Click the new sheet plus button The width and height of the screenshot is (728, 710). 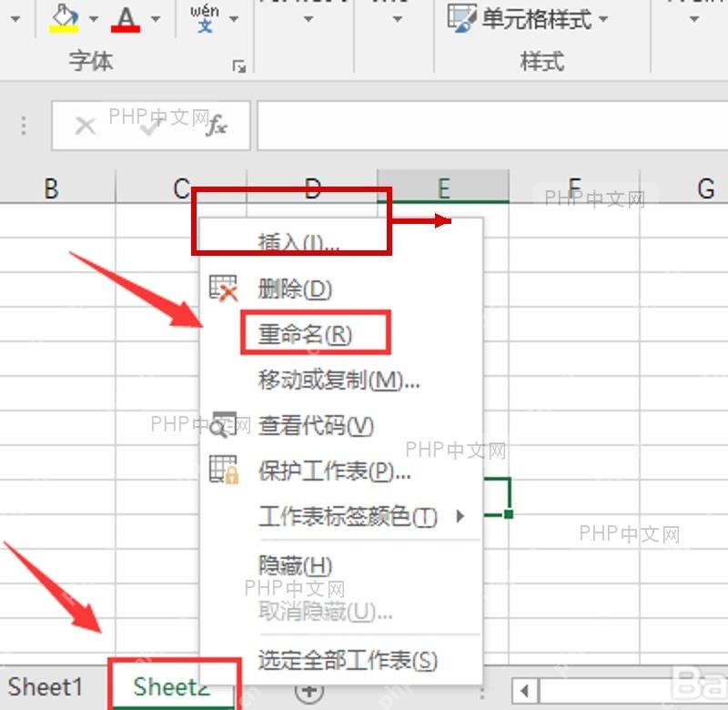tap(309, 691)
